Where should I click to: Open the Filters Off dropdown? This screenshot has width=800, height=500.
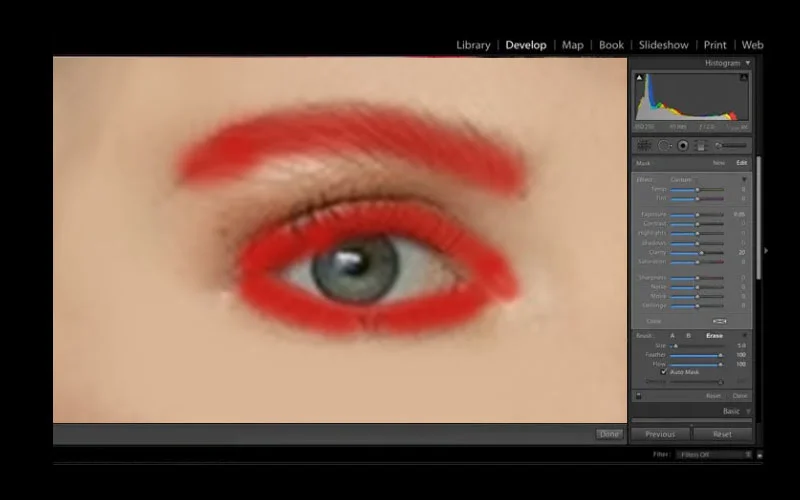coord(714,455)
